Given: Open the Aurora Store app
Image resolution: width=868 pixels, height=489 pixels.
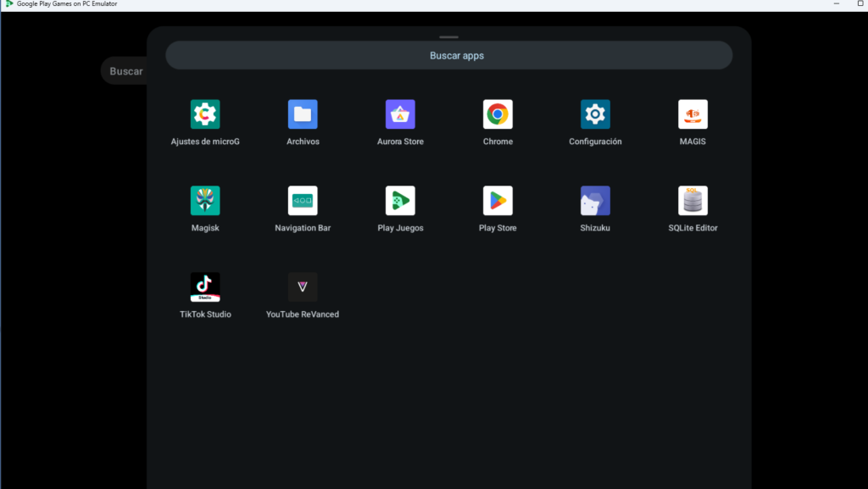Looking at the screenshot, I should [x=400, y=114].
